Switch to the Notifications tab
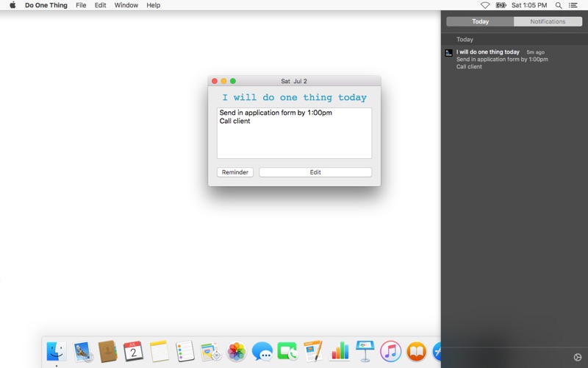 [548, 21]
